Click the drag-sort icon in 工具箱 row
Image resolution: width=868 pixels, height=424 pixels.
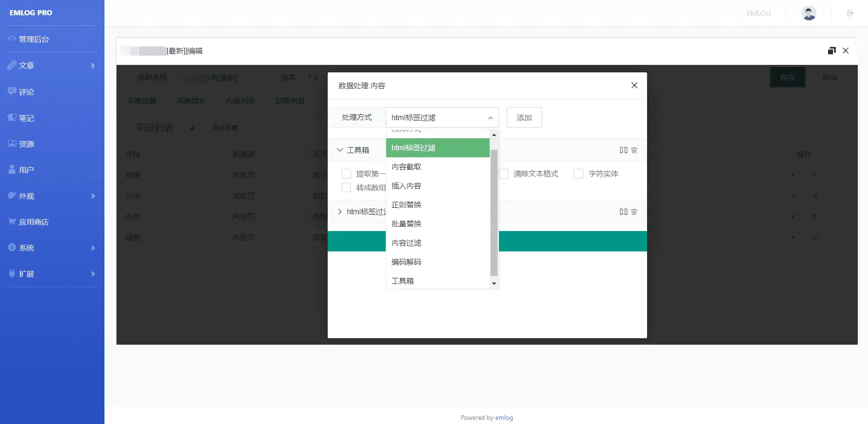point(623,150)
